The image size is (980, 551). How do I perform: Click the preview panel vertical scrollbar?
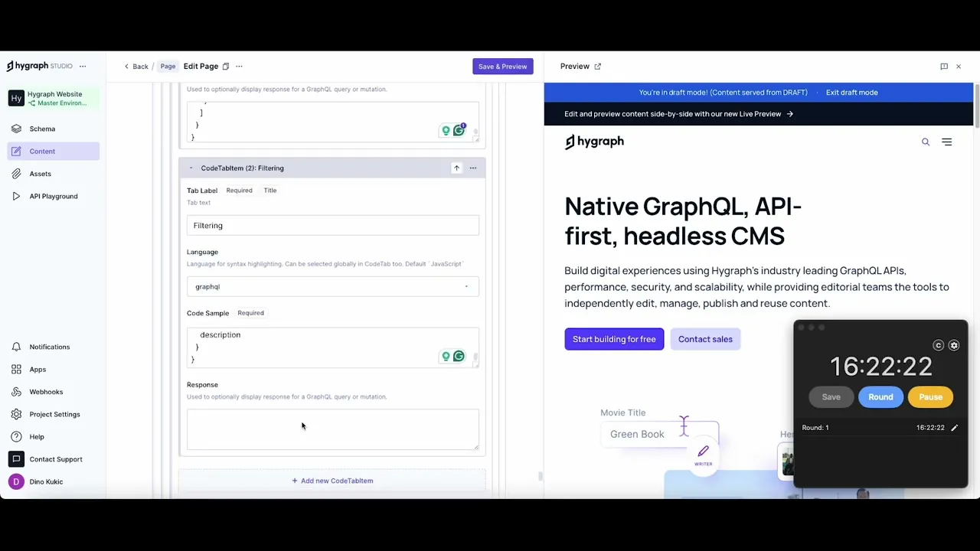click(x=976, y=105)
